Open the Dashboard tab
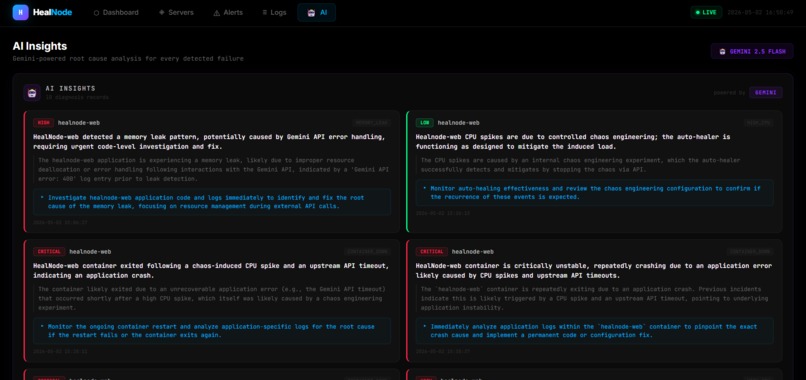Screen dimensions: 806x380 (116, 12)
